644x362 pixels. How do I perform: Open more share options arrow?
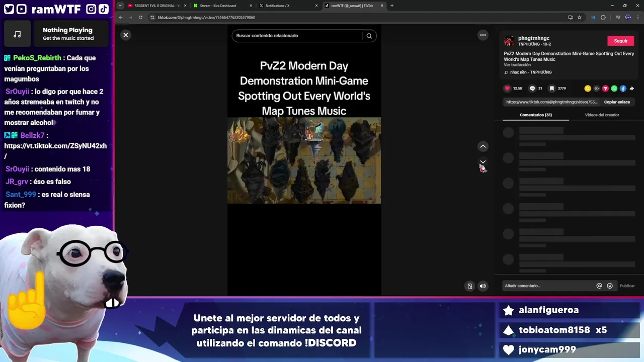(632, 88)
